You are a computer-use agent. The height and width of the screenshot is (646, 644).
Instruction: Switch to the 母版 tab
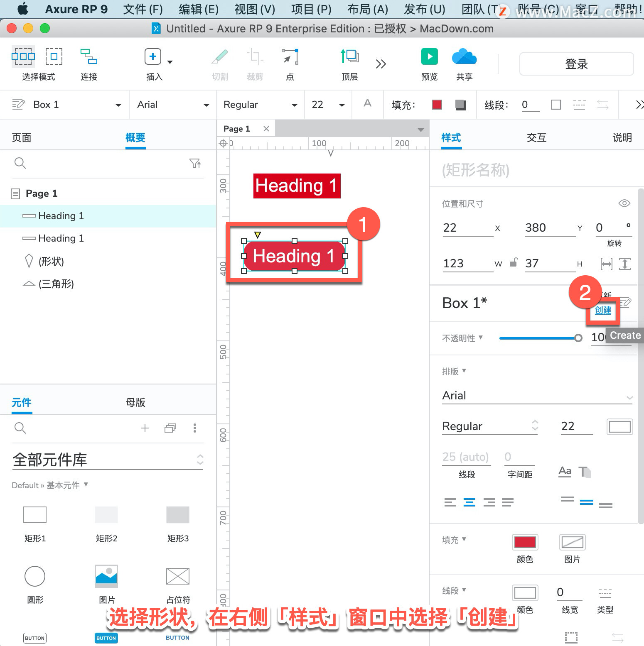pos(135,402)
